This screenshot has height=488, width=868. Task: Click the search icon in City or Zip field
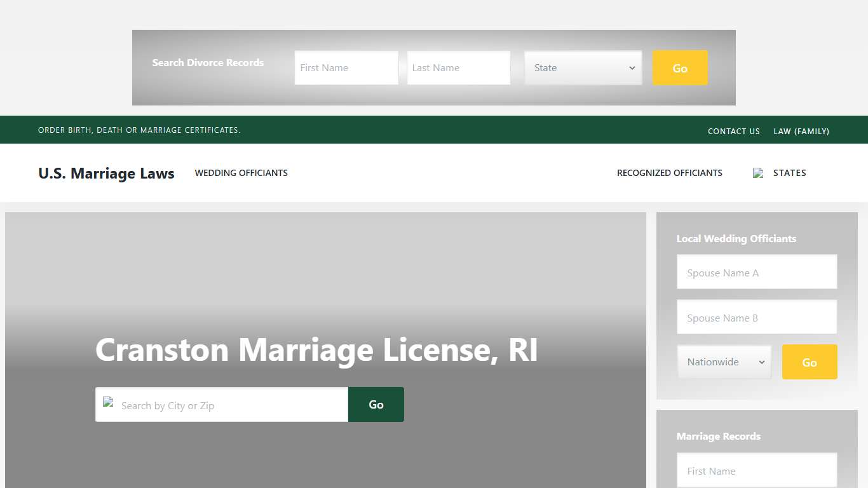click(108, 404)
